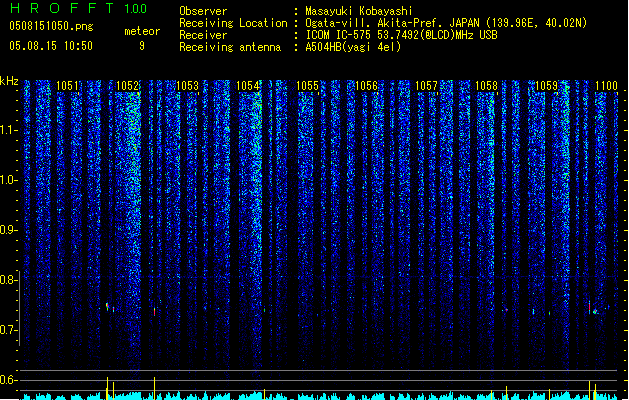Click the 1056 time marker

tap(367, 86)
